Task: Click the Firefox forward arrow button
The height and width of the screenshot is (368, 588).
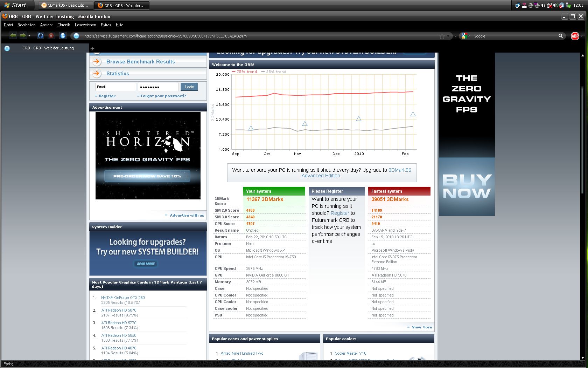Action: click(23, 35)
